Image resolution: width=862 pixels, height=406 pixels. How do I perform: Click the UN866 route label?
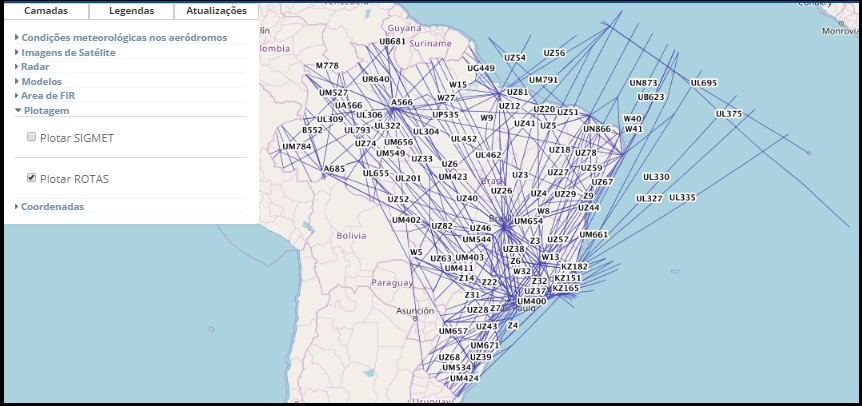click(597, 129)
